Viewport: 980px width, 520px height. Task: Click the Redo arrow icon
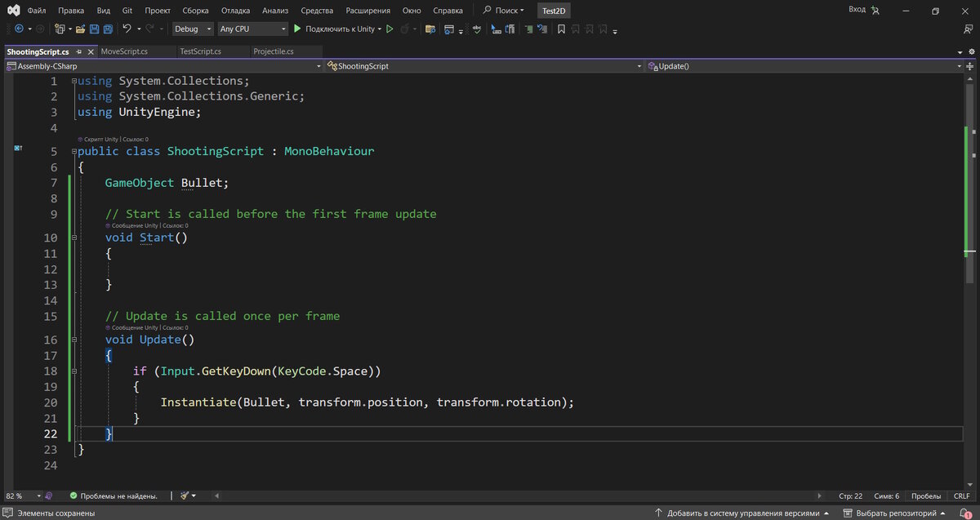150,29
